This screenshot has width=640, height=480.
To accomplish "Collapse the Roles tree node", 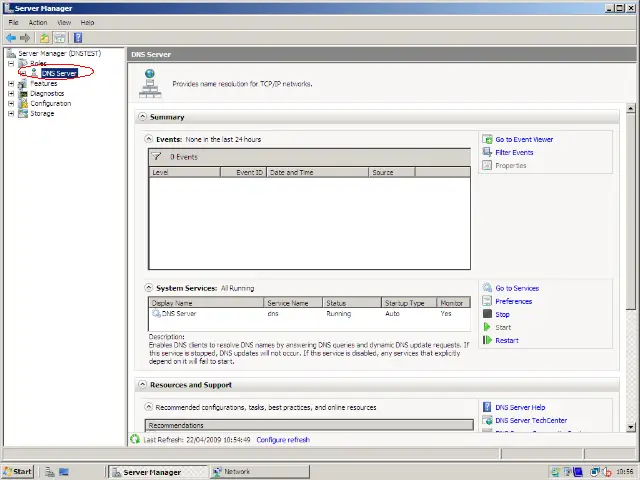I will (11, 63).
